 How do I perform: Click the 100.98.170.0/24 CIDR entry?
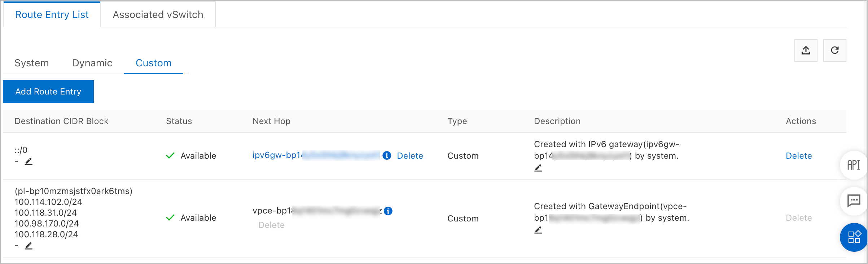coord(47,224)
